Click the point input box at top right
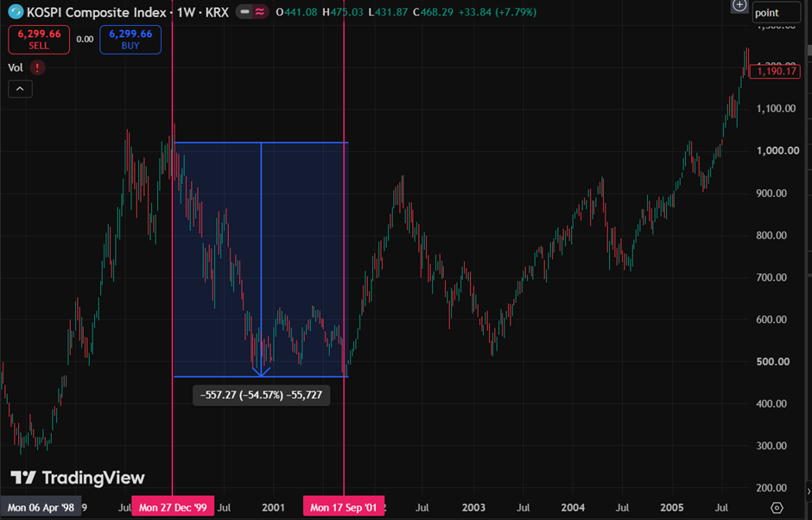The image size is (812, 520). point(777,13)
